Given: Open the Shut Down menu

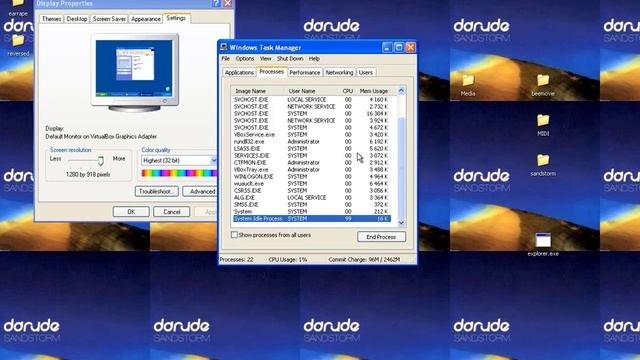Looking at the screenshot, I should pyautogui.click(x=290, y=59).
